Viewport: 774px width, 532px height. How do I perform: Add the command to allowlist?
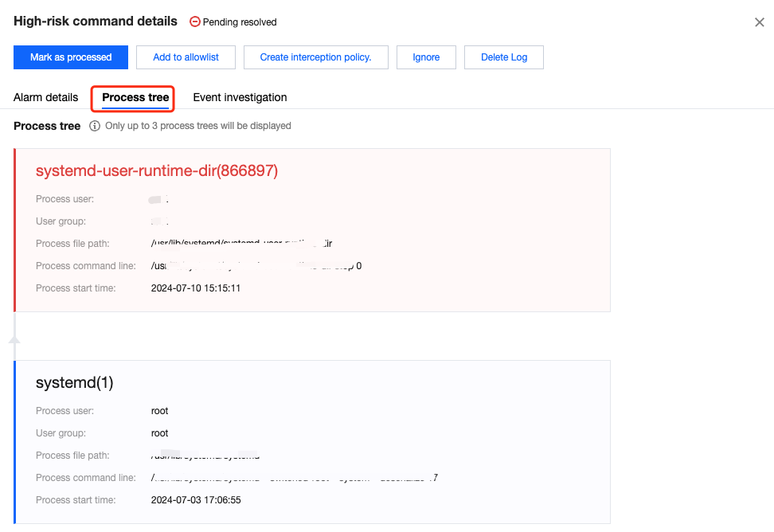pos(186,57)
